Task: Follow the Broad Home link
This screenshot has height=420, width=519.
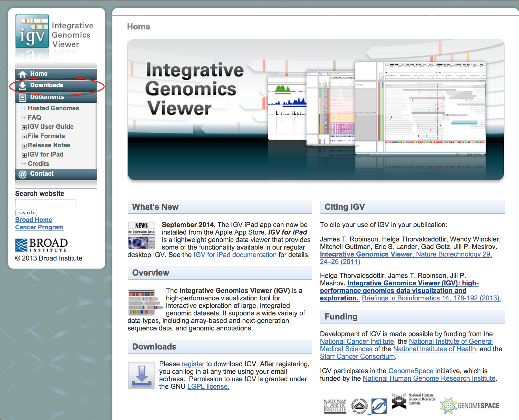Action: [x=34, y=220]
